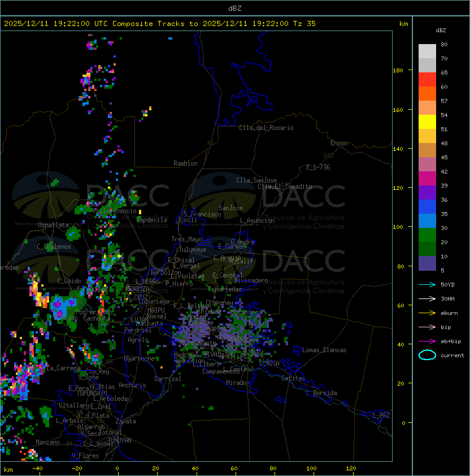
Task: Click the eburn legend label
Action: click(449, 313)
